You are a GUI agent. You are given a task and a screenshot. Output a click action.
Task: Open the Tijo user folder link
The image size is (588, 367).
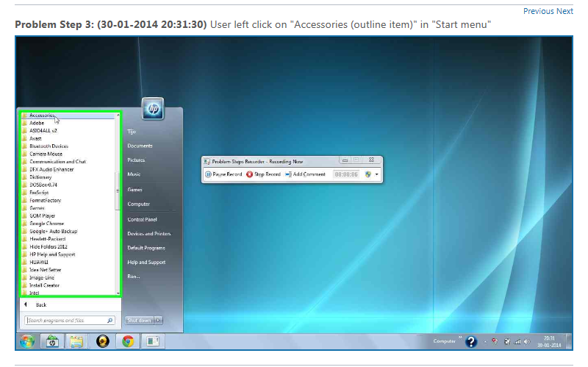pos(132,132)
